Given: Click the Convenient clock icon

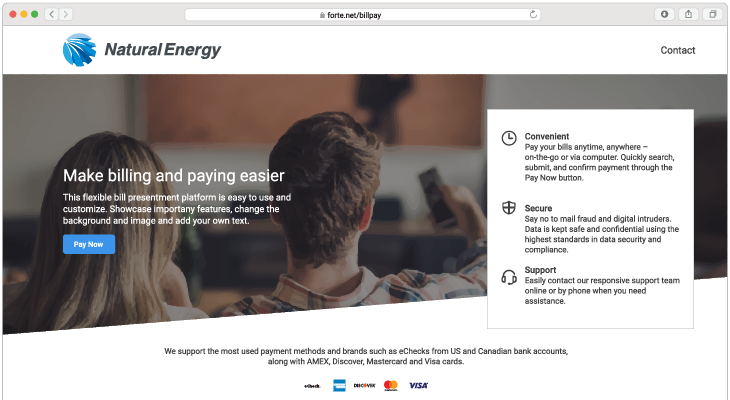Looking at the screenshot, I should click(509, 138).
